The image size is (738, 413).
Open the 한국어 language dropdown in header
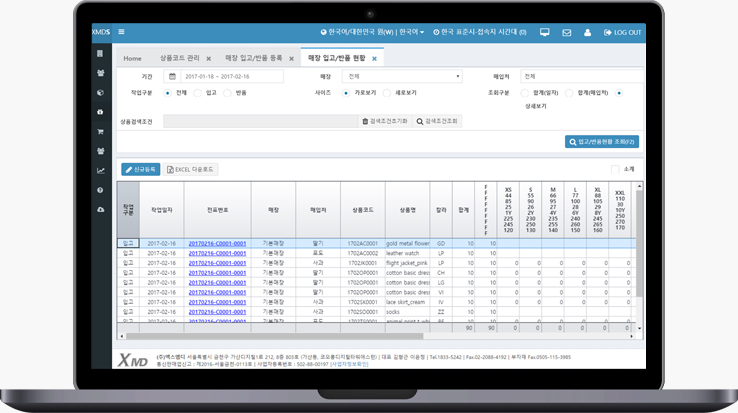[x=411, y=32]
